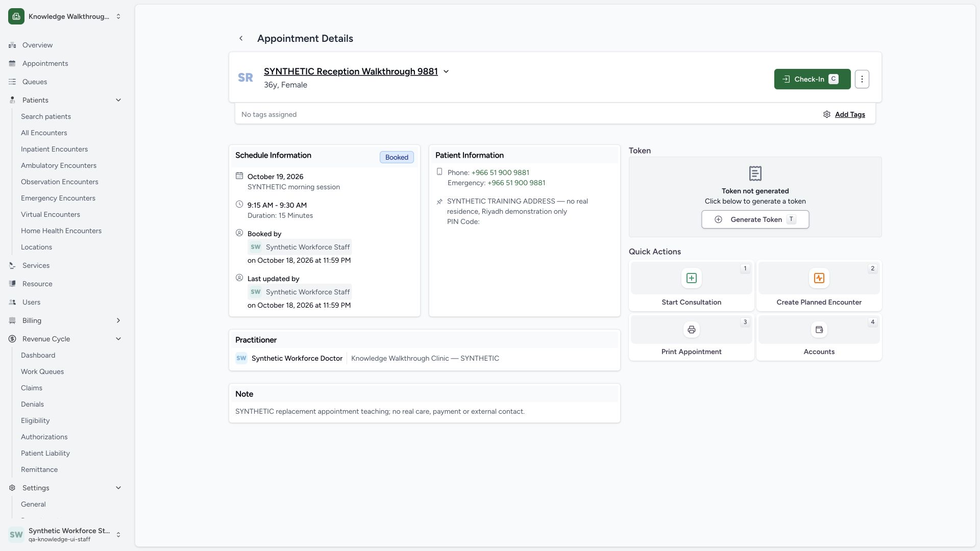Image resolution: width=980 pixels, height=551 pixels.
Task: Click the Create Planned Encounter pulse icon
Action: tap(819, 278)
